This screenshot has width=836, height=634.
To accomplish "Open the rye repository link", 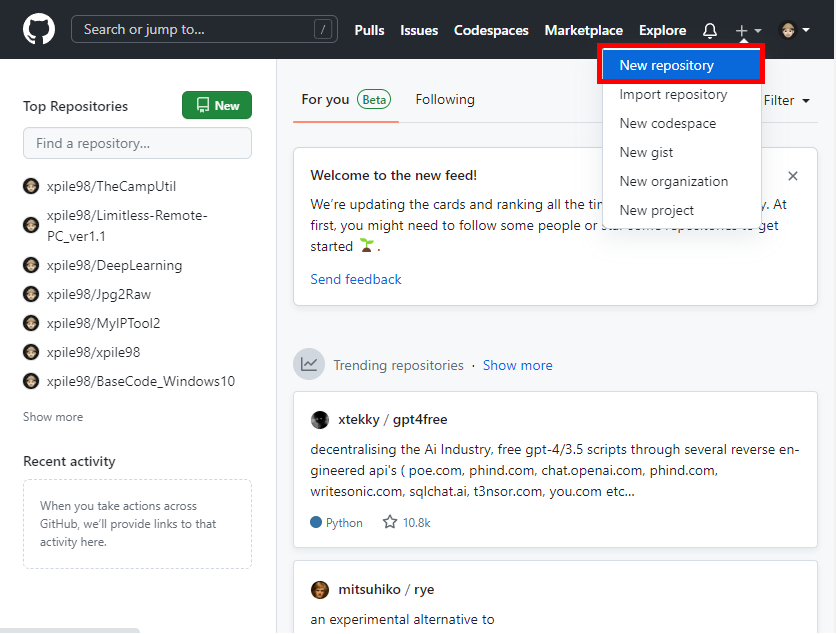I will point(424,590).
